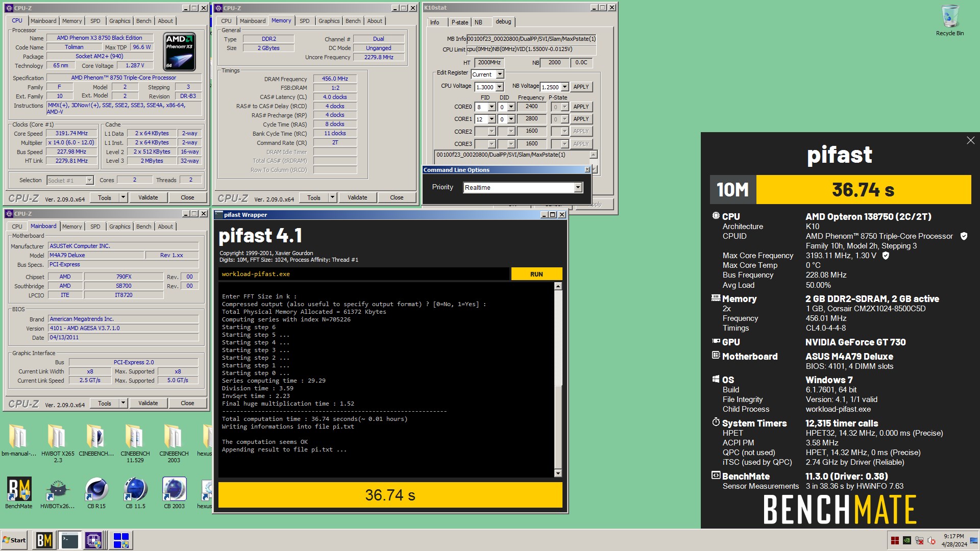Open the CINEBENCH 2003 folder

coord(174,443)
